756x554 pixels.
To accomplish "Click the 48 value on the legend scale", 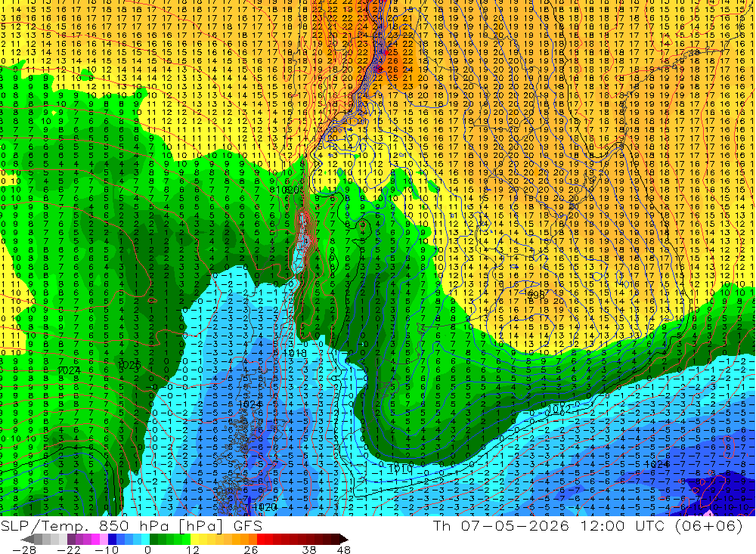I will (344, 549).
